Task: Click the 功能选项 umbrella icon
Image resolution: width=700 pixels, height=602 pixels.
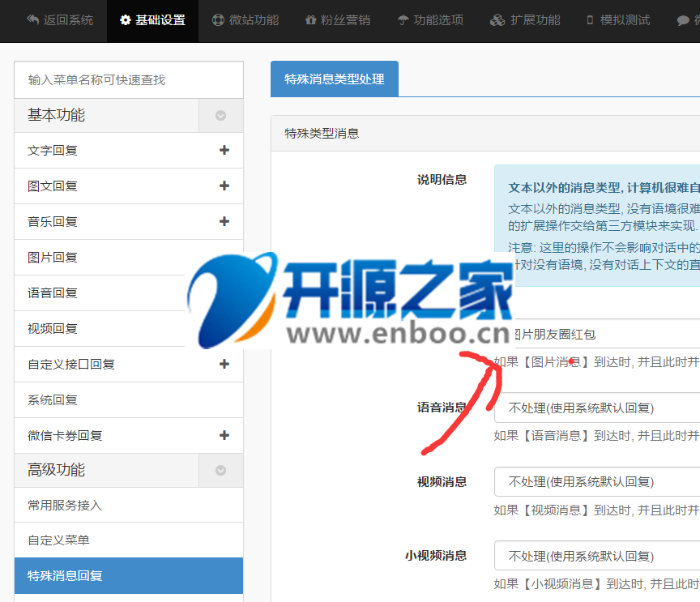Action: [403, 20]
